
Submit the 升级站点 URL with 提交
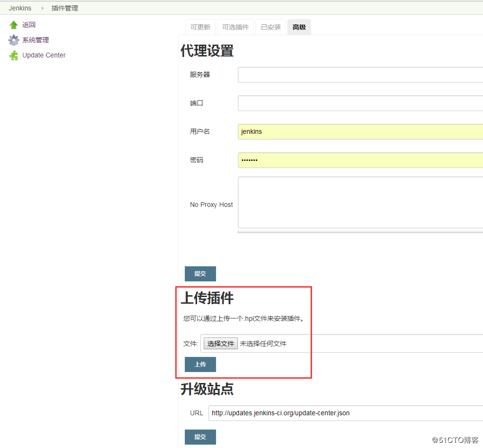(200, 437)
